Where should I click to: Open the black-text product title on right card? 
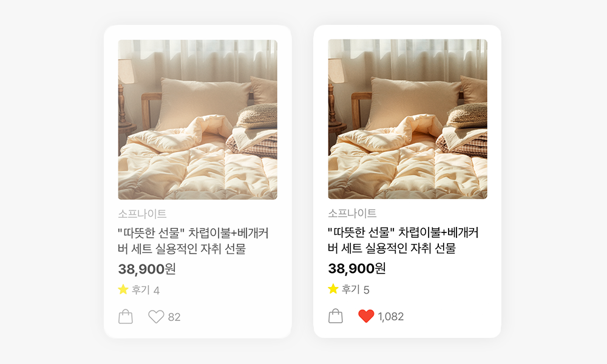point(403,240)
